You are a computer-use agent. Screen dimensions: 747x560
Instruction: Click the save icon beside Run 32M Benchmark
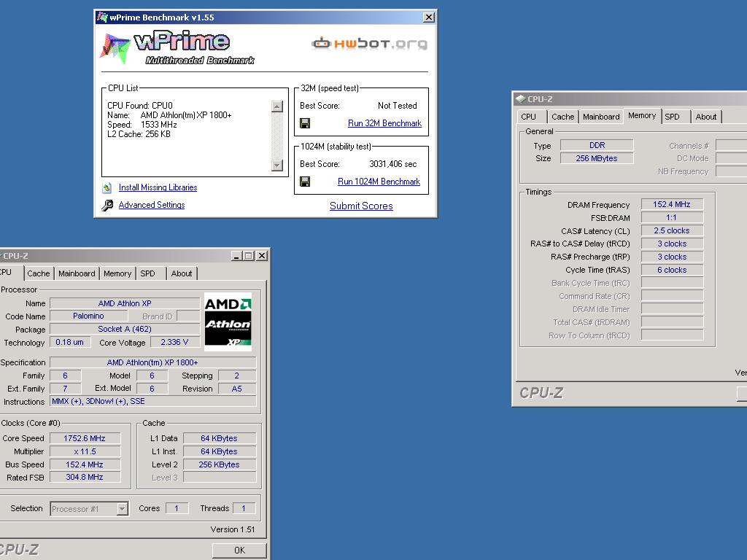pyautogui.click(x=305, y=123)
